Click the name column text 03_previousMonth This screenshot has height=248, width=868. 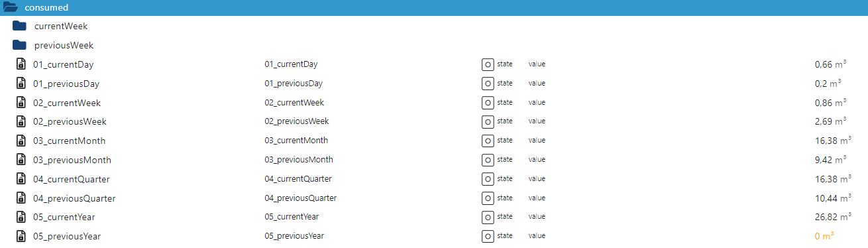pyautogui.click(x=299, y=160)
